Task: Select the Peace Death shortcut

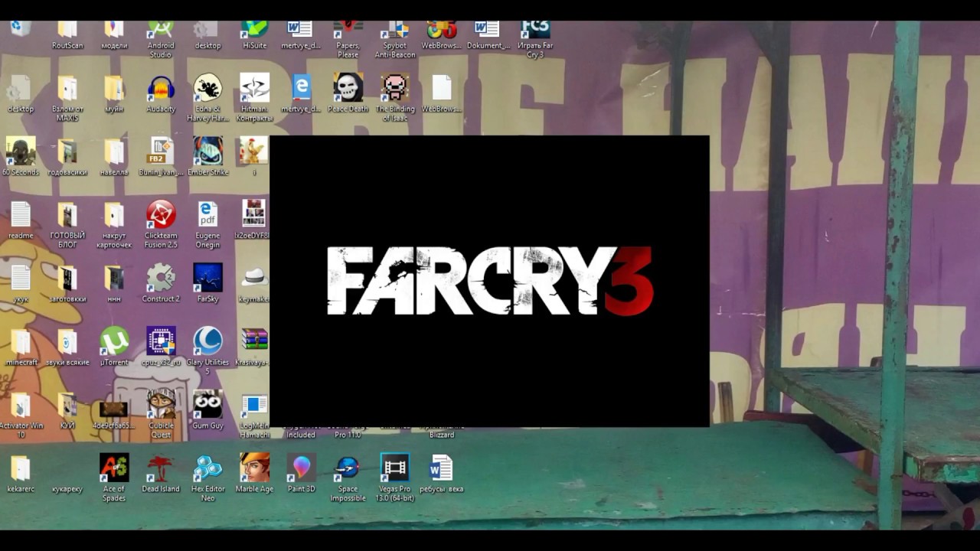Action: [348, 94]
